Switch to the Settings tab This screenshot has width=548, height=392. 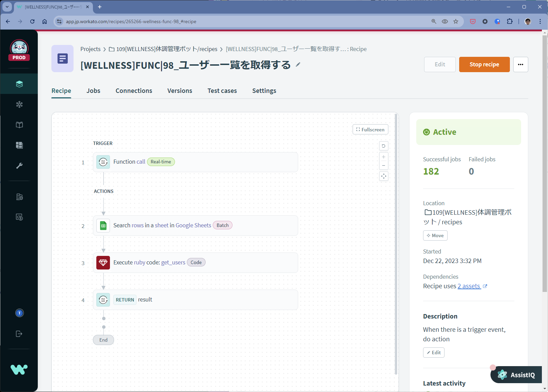click(264, 91)
